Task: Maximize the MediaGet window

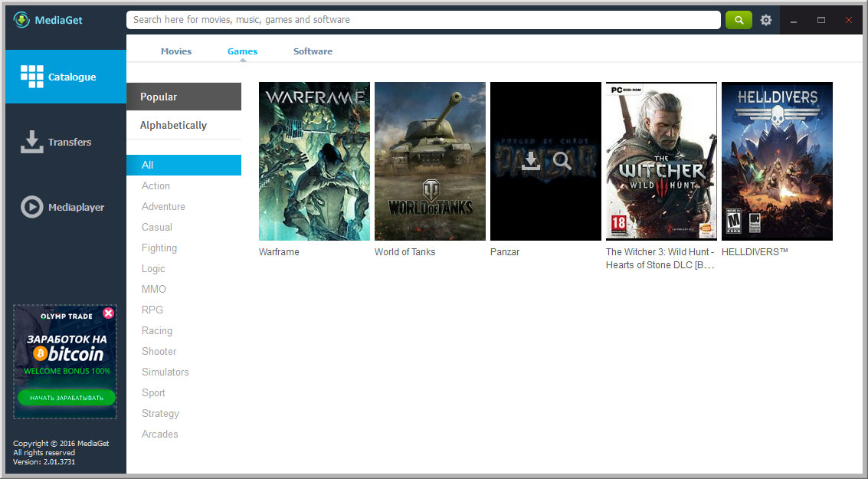Action: point(821,21)
